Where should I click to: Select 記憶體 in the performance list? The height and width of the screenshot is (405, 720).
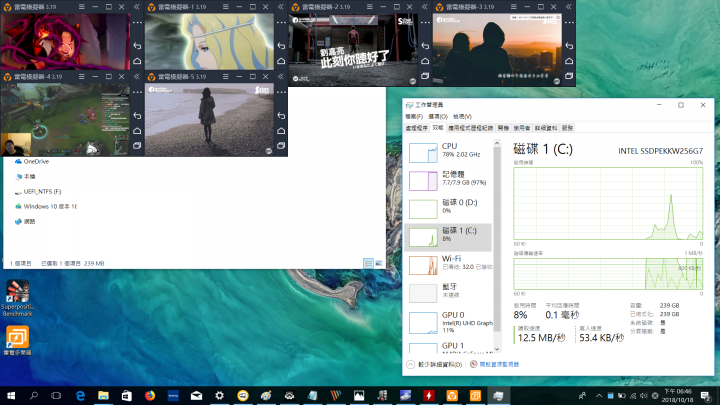pos(448,181)
